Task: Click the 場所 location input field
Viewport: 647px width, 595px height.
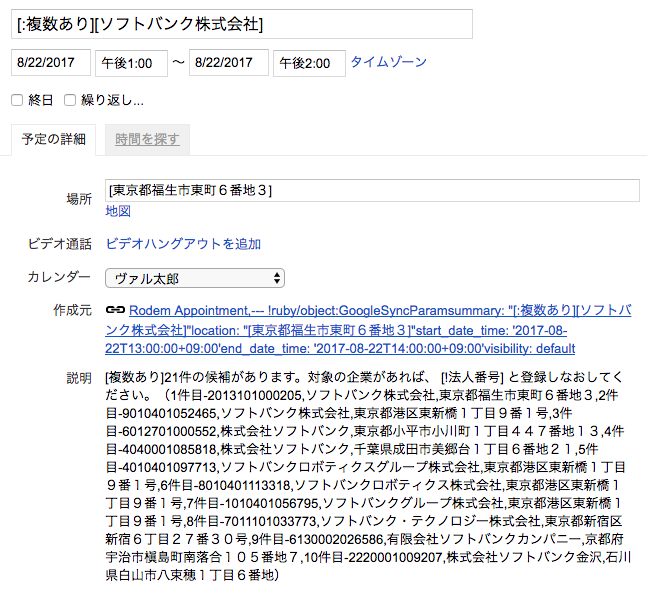Action: (x=372, y=190)
